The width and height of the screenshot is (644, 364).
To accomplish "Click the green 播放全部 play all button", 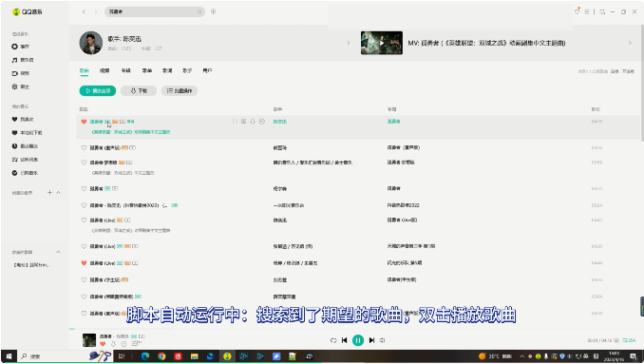I will (97, 91).
